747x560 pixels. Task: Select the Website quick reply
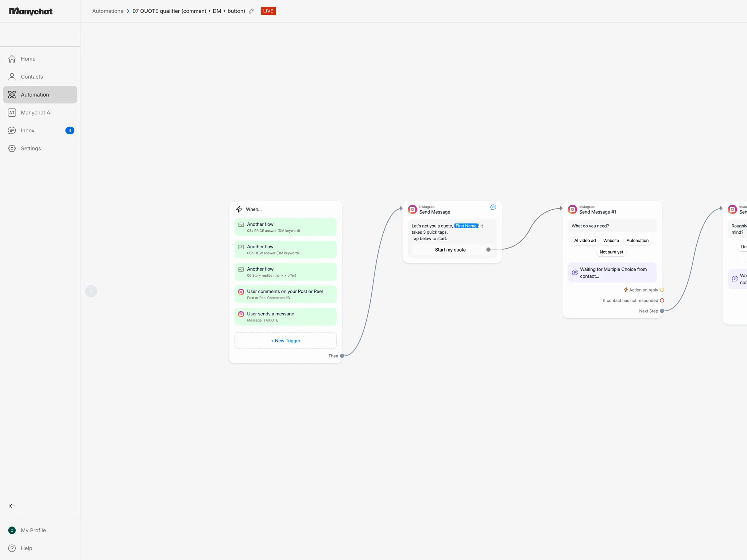(611, 241)
